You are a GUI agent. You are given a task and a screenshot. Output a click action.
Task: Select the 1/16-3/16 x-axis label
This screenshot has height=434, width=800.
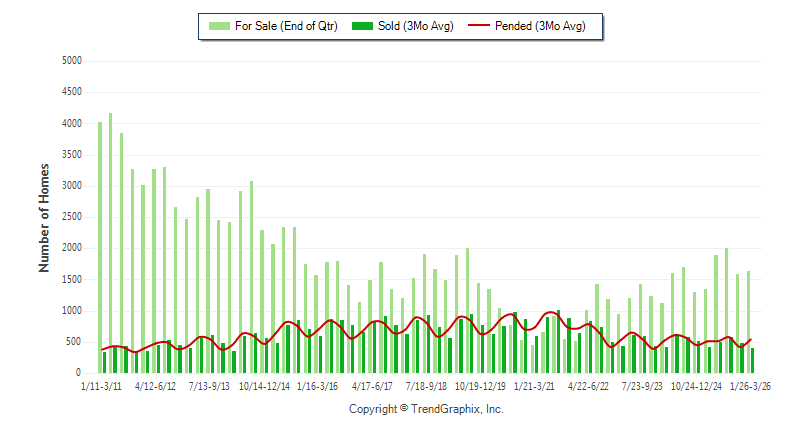point(317,384)
